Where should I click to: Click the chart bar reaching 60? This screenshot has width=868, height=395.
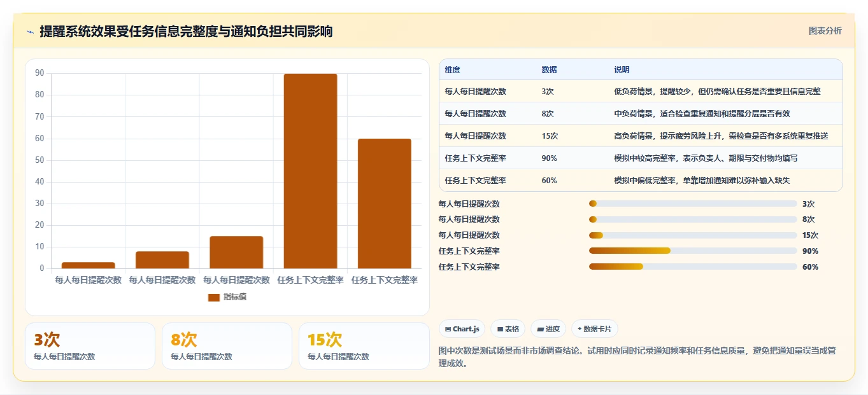(x=384, y=204)
